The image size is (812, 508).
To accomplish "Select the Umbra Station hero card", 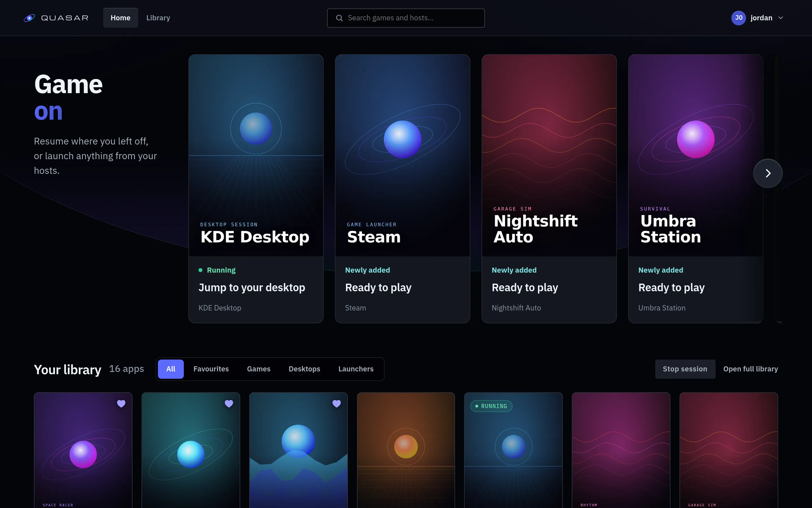I will pyautogui.click(x=696, y=189).
